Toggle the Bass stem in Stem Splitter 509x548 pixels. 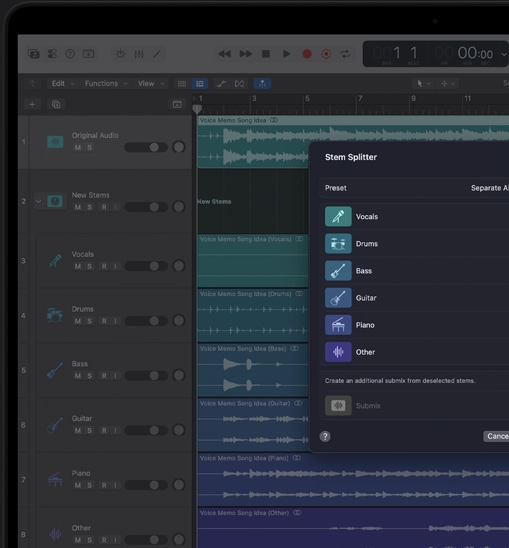[338, 271]
